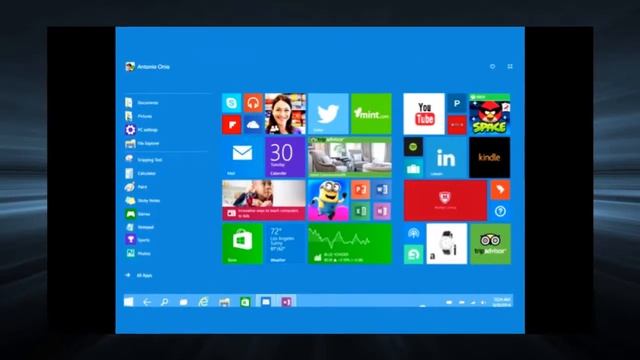This screenshot has height=360, width=640.
Task: Open the Music headphones tile
Action: [253, 103]
